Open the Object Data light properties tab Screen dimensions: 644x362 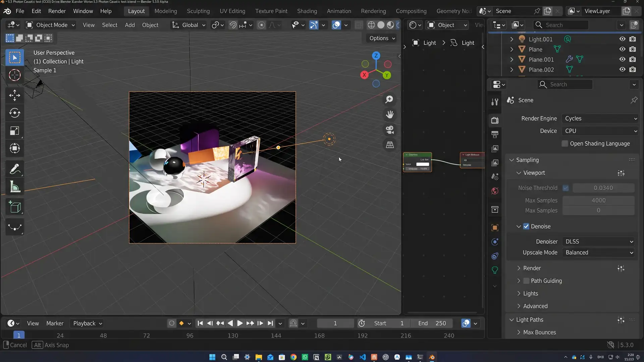point(495,270)
